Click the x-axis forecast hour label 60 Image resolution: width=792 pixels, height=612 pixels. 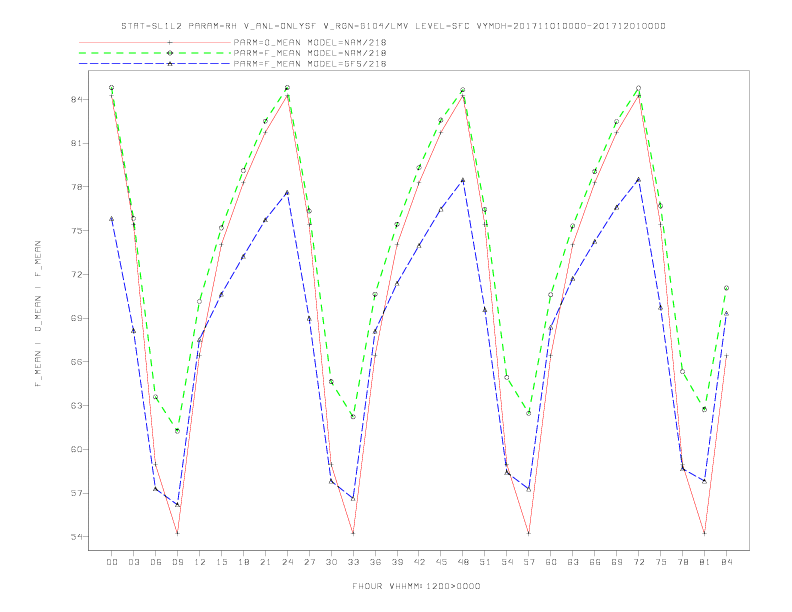[x=551, y=562]
